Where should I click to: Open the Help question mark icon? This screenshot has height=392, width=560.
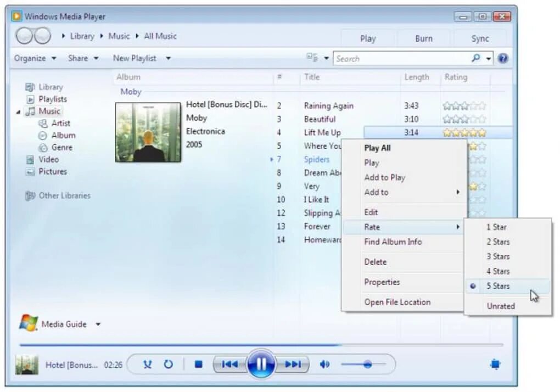tap(503, 58)
